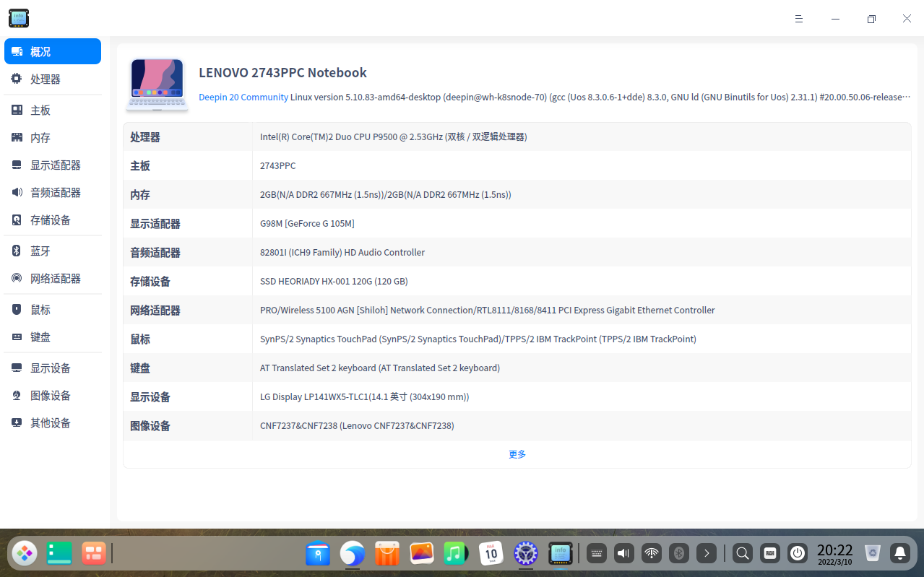
Task: Open the notification bell in dock
Action: 900,554
